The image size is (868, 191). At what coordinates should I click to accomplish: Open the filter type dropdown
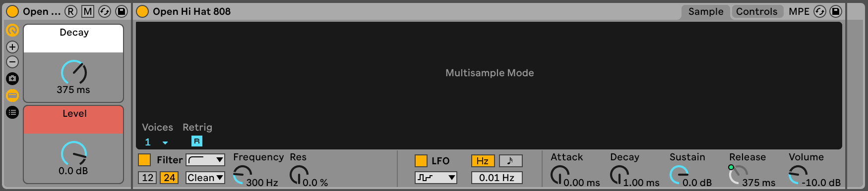[x=205, y=160]
